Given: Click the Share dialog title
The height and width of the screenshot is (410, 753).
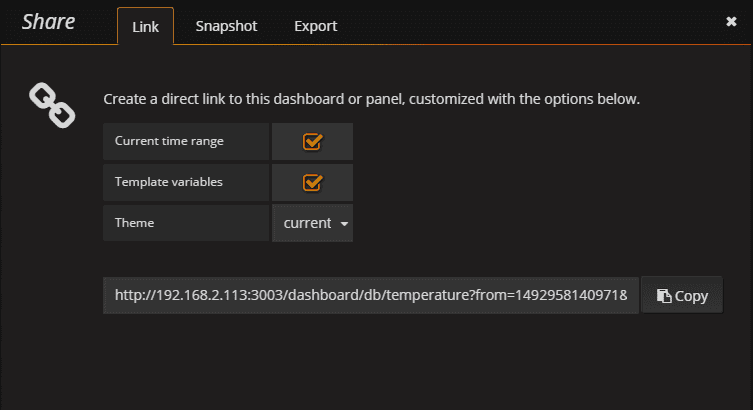Looking at the screenshot, I should 49,22.
